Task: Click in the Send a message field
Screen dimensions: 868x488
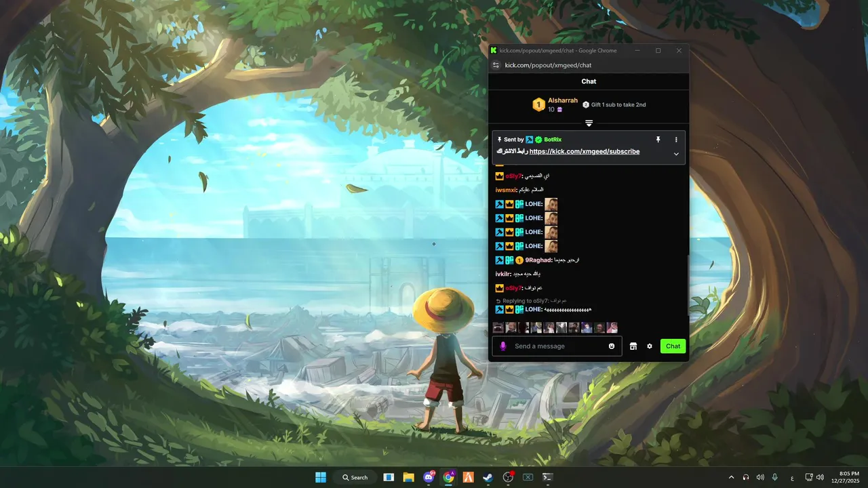Action: 558,346
